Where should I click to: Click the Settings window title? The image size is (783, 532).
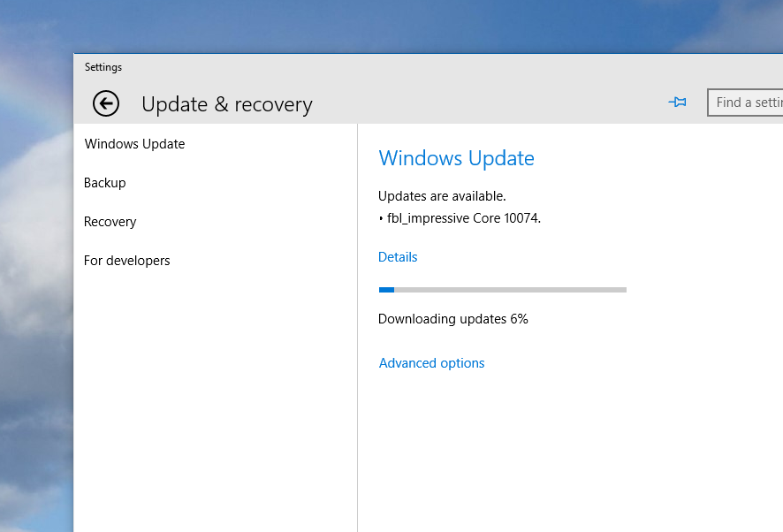103,67
